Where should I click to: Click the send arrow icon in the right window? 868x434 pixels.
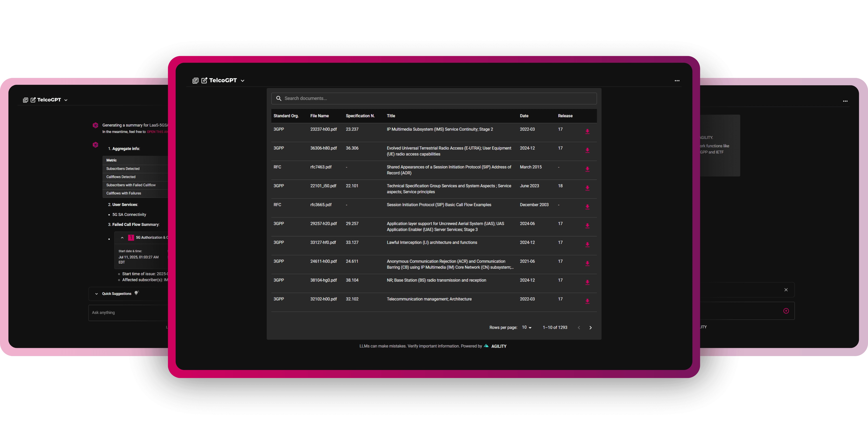[786, 311]
